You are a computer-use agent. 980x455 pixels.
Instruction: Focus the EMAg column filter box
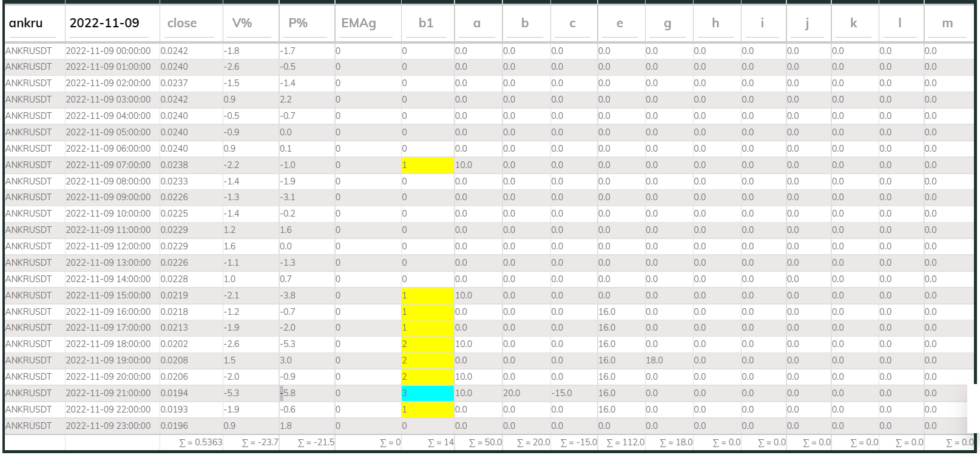[367, 23]
